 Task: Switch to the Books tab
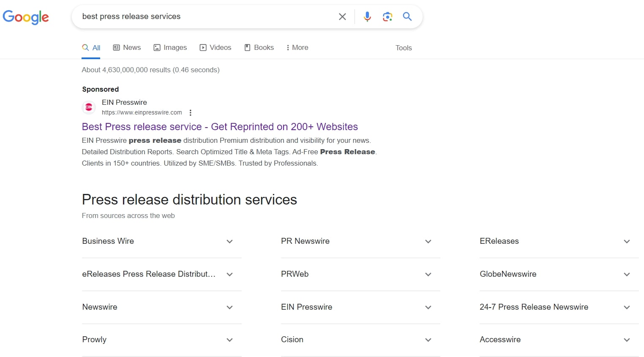[259, 48]
